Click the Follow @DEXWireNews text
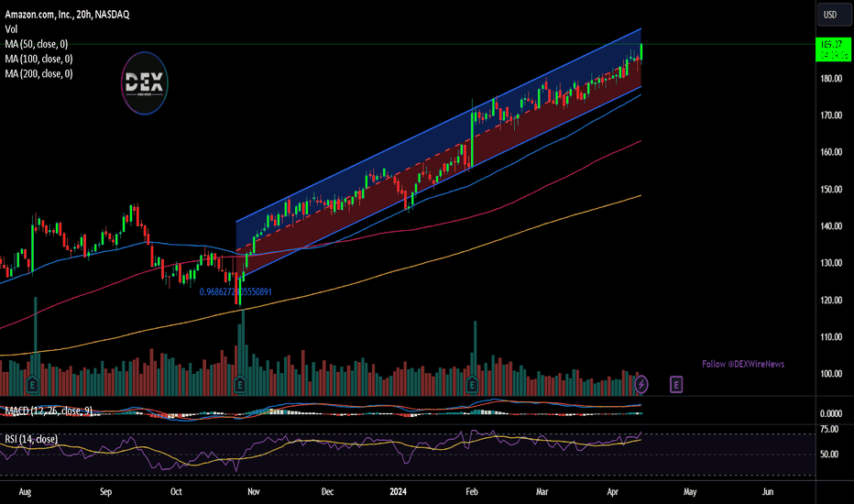 point(743,364)
